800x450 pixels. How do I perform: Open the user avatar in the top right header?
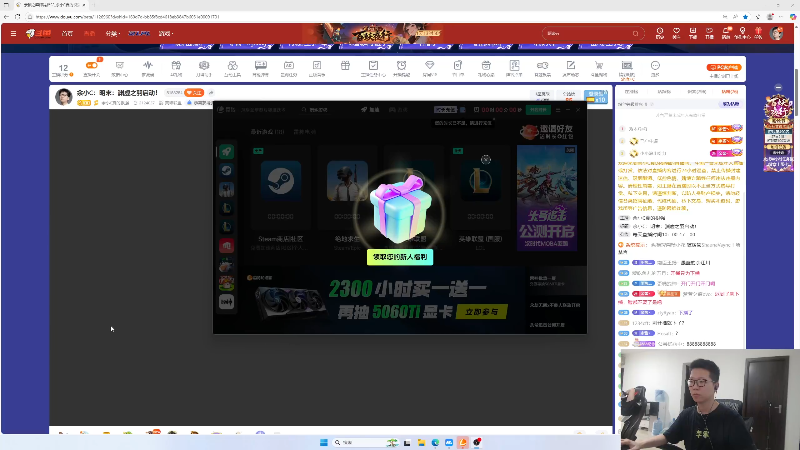777,34
